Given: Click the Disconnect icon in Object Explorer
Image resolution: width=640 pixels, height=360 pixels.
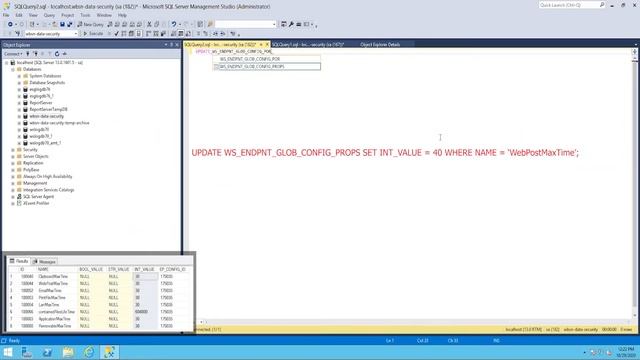Looking at the screenshot, I should (x=36, y=54).
